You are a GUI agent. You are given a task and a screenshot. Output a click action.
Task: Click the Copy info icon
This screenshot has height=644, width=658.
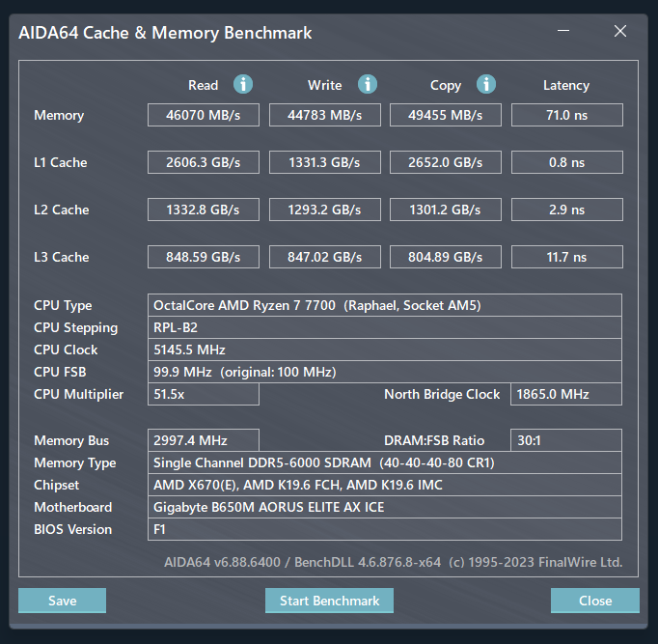(486, 84)
